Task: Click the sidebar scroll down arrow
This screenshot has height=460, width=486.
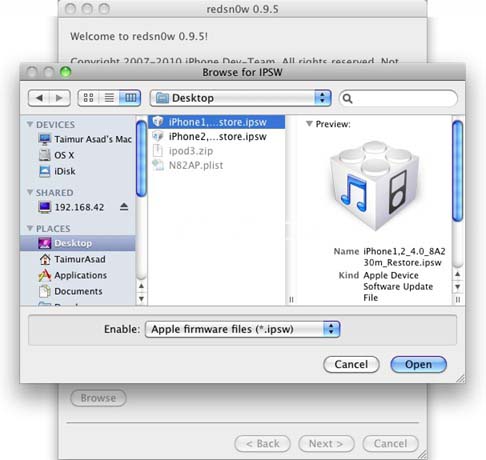Action: point(141,299)
